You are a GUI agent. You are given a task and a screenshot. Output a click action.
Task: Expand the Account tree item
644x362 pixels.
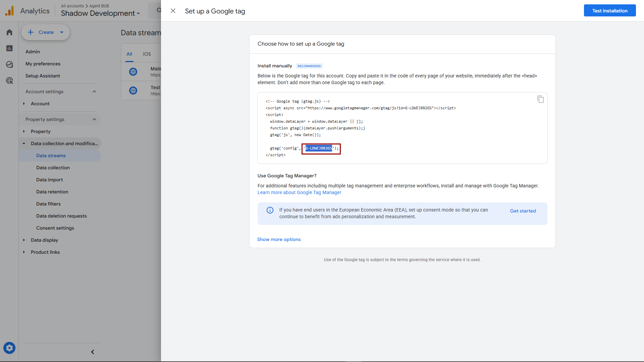pos(24,104)
